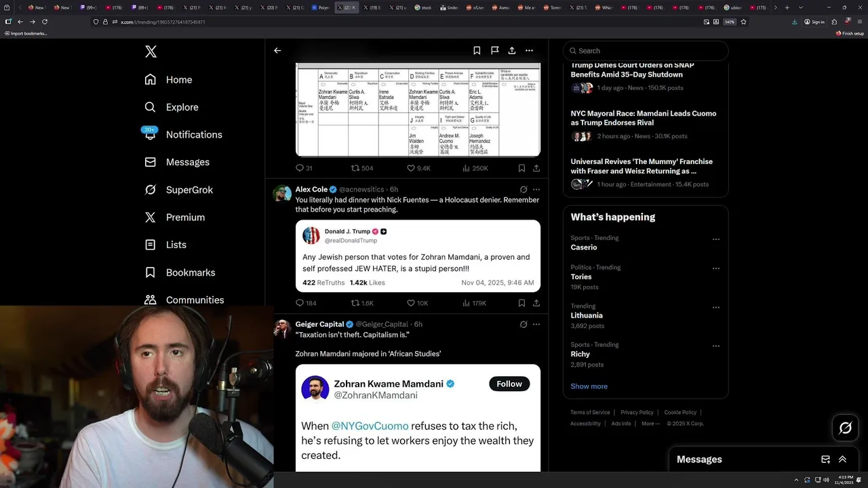The height and width of the screenshot is (488, 868).
Task: Open the Lithuania trending topic
Action: [587, 315]
